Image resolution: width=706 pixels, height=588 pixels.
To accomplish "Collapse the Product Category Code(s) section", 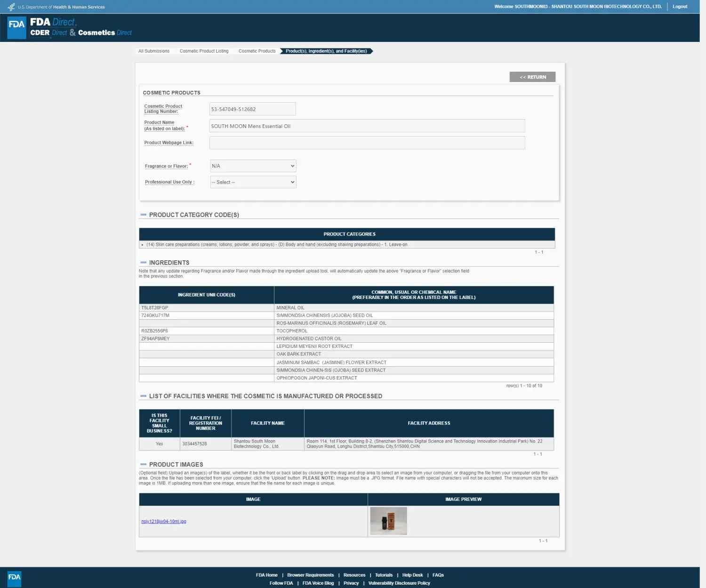I will 143,215.
